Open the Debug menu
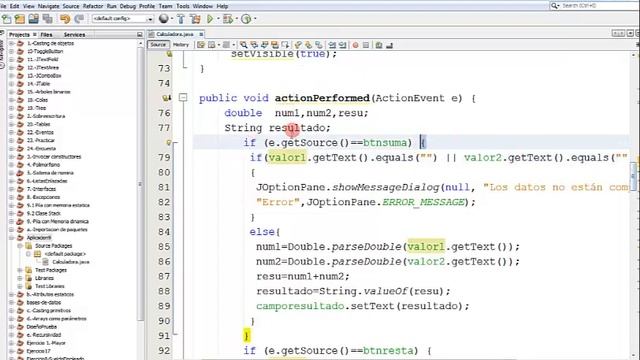This screenshot has width=640, height=360. point(127,6)
